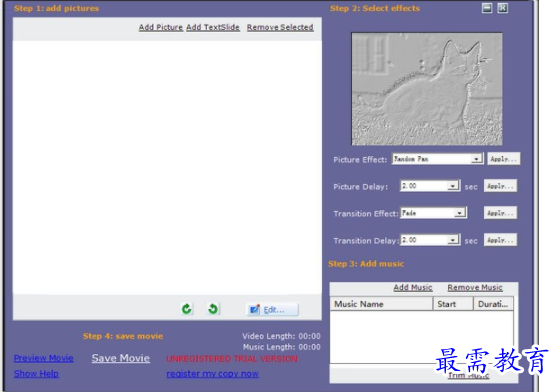Open the Picture Effect dropdown
This screenshot has width=557, height=392.
click(x=476, y=159)
